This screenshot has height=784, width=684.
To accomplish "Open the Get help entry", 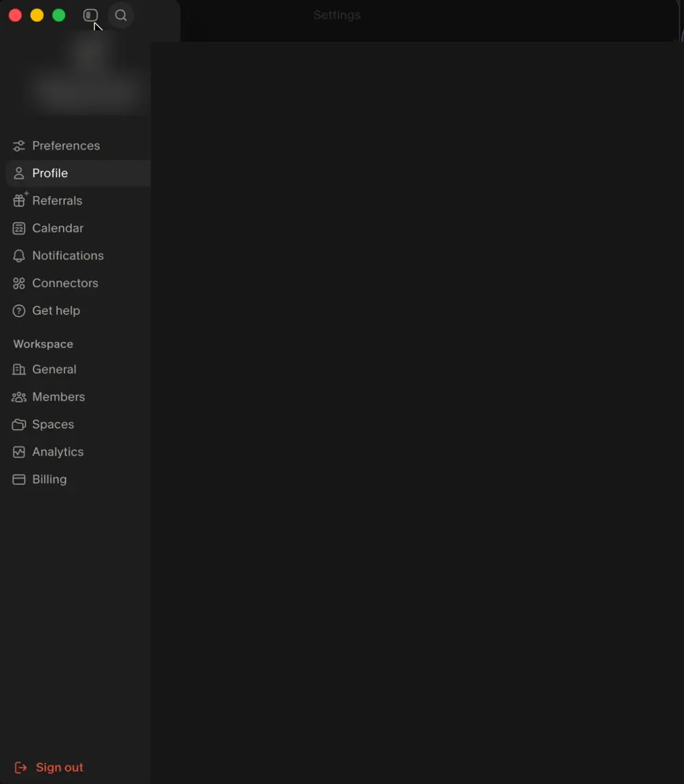I will [x=78, y=311].
